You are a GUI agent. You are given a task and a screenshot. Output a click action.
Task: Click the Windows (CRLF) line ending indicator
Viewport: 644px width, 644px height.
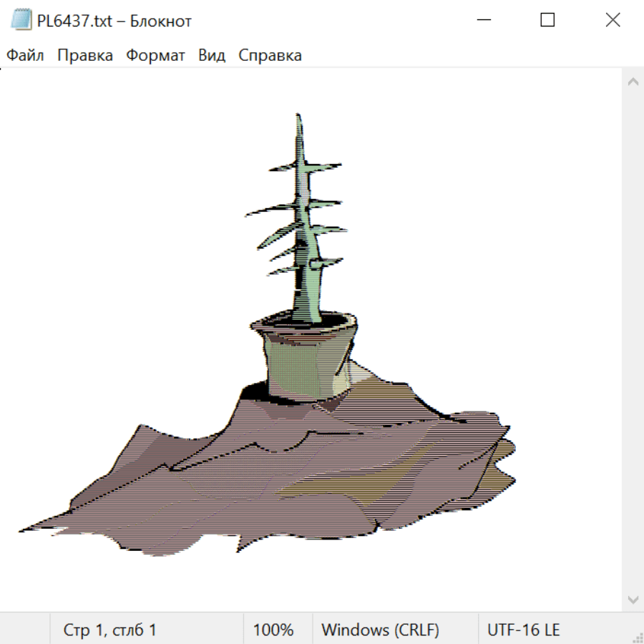point(380,630)
